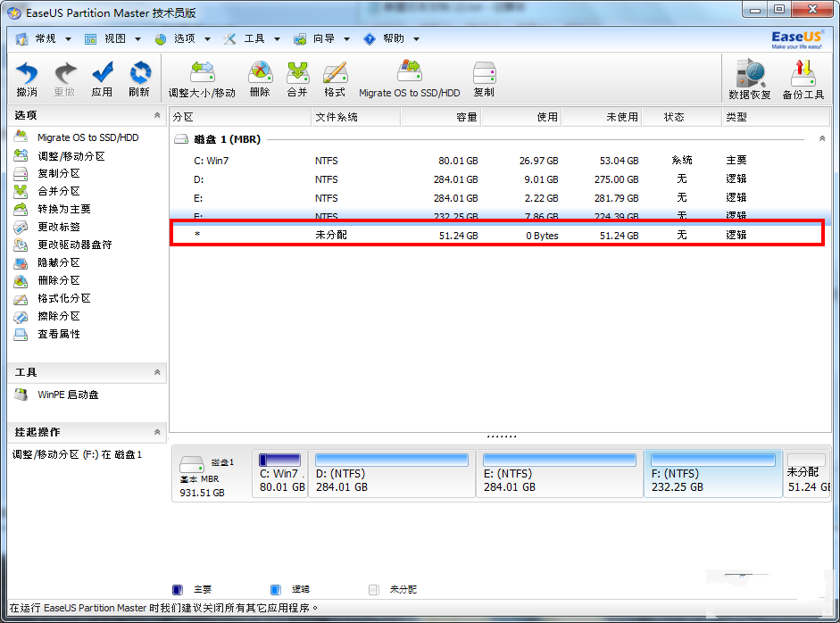Screen dimensions: 840x623
Task: Open the 选项 menu
Action: coord(183,38)
